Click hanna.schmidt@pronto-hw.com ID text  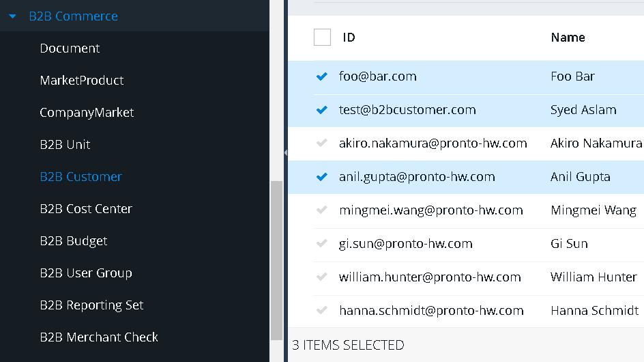431,311
